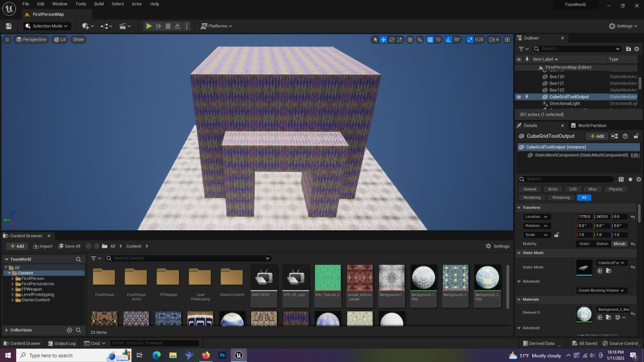Viewport: 644px width, 362px height.
Task: Toggle grid snapping icon in viewport
Action: point(430,40)
